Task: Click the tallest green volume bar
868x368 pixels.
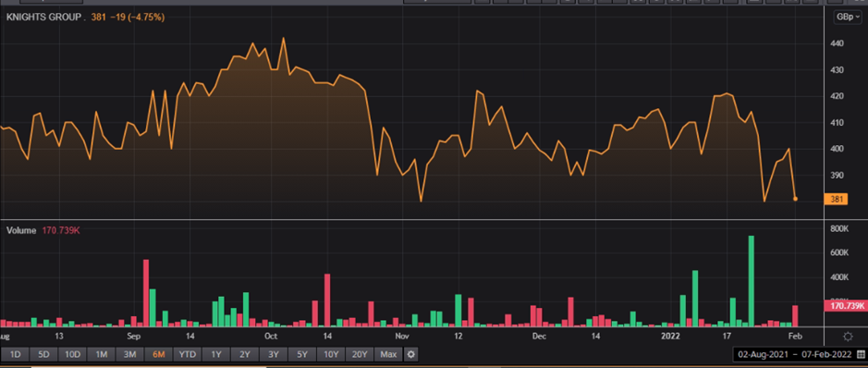Action: point(752,280)
